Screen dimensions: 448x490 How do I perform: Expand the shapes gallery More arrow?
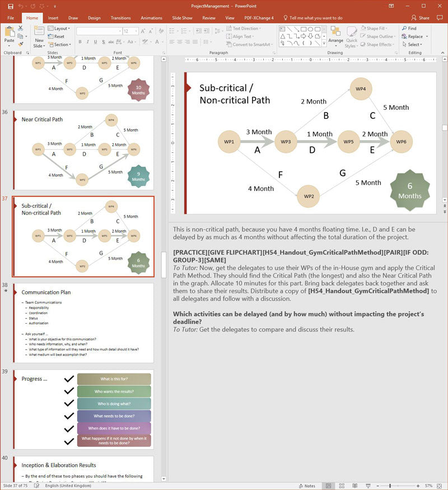(324, 44)
